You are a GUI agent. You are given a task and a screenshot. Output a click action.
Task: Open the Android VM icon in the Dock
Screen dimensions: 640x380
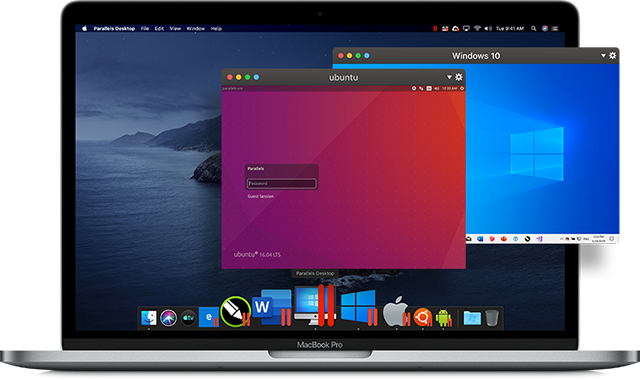tap(444, 318)
